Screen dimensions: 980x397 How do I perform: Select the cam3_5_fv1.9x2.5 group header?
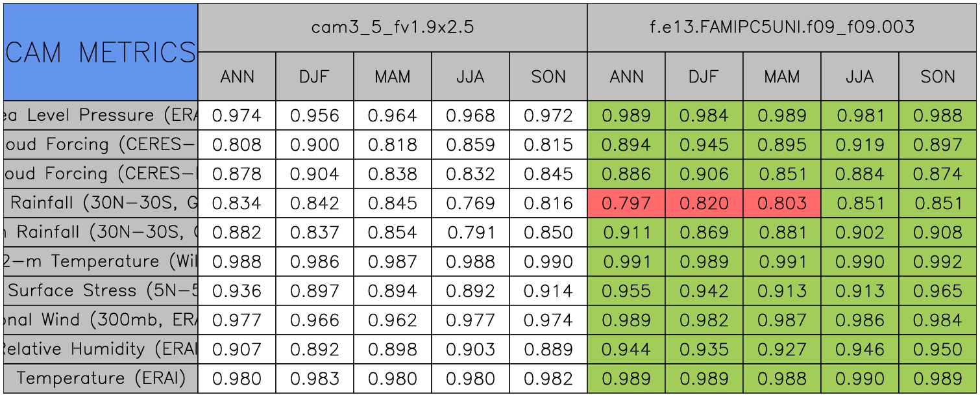(x=392, y=27)
